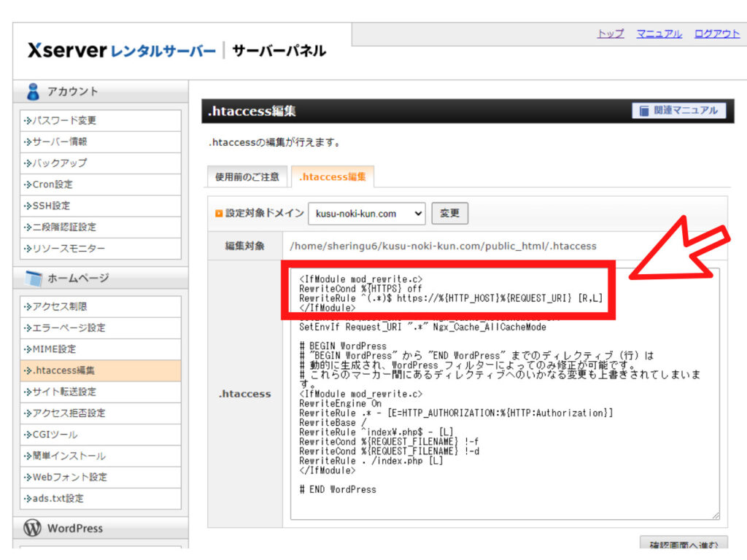Image resolution: width=747 pixels, height=560 pixels.
Task: Open 簡単インストール in the sidebar
Action: 101,456
